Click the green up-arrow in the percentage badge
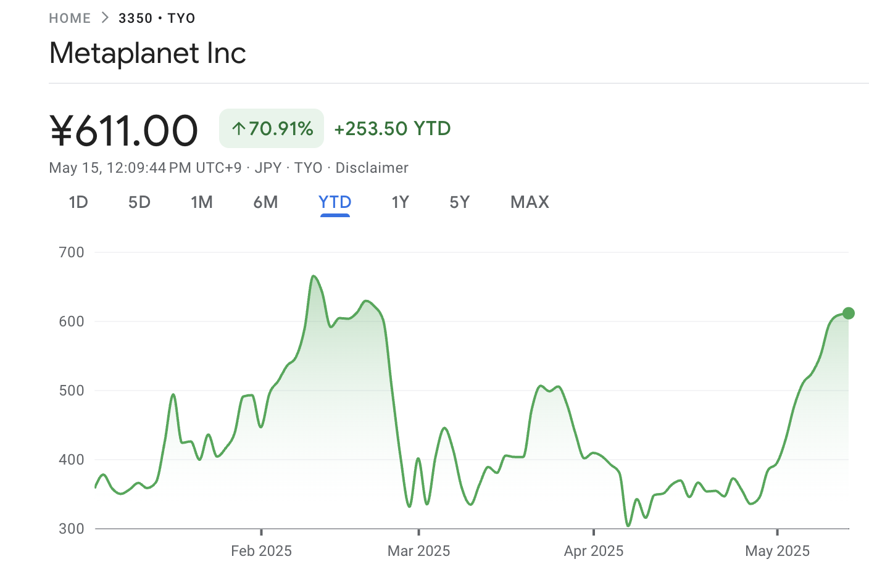This screenshot has width=869, height=588. coord(239,128)
